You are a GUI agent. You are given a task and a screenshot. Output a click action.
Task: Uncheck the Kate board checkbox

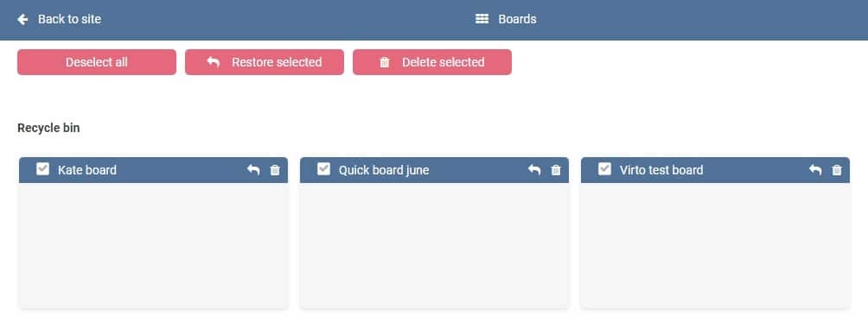pyautogui.click(x=42, y=169)
